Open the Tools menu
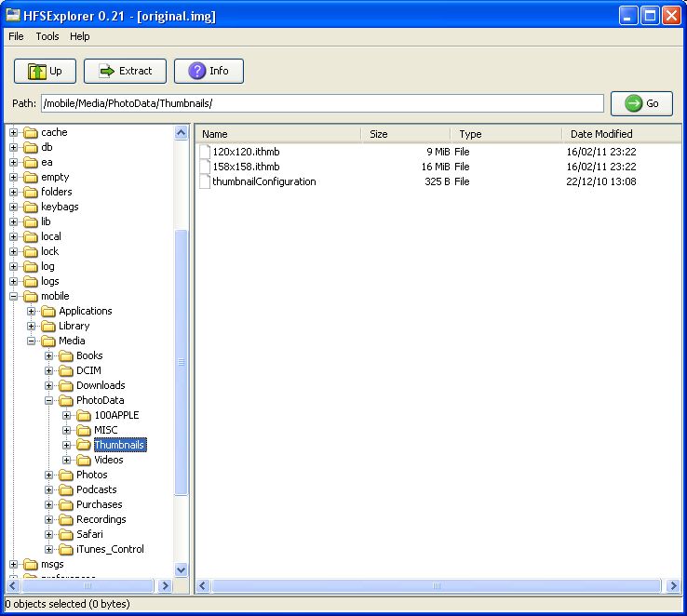This screenshot has height=616, width=687. click(x=47, y=36)
